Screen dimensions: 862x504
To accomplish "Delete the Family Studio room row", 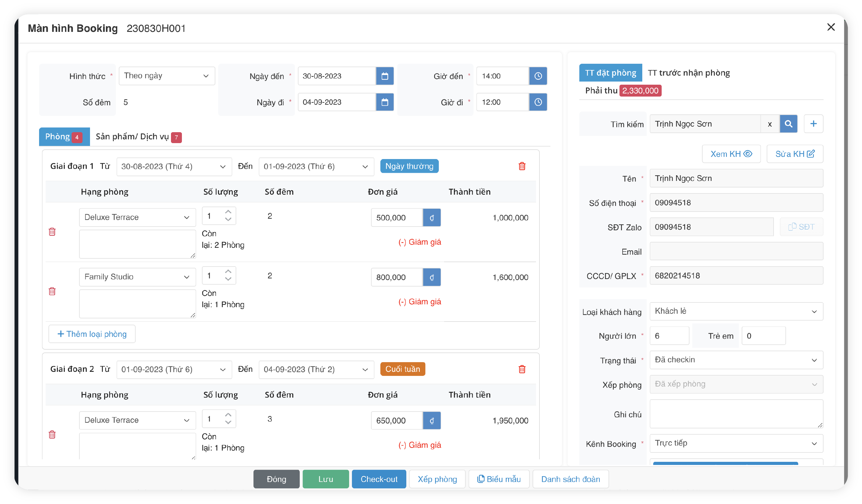I will (52, 291).
